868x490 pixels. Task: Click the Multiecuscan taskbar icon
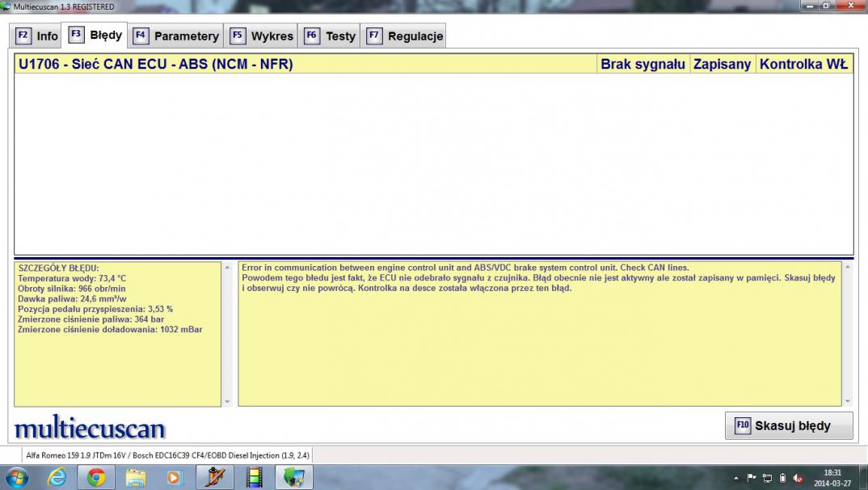tap(294, 477)
